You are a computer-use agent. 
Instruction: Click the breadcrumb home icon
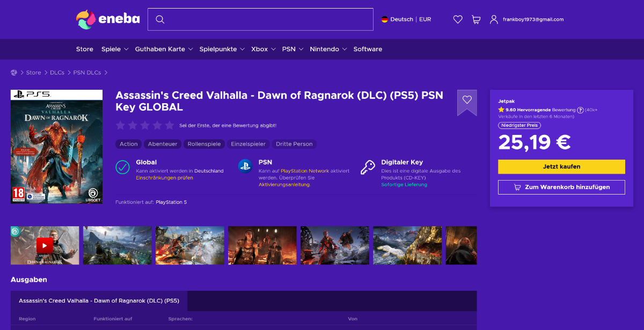click(x=14, y=73)
